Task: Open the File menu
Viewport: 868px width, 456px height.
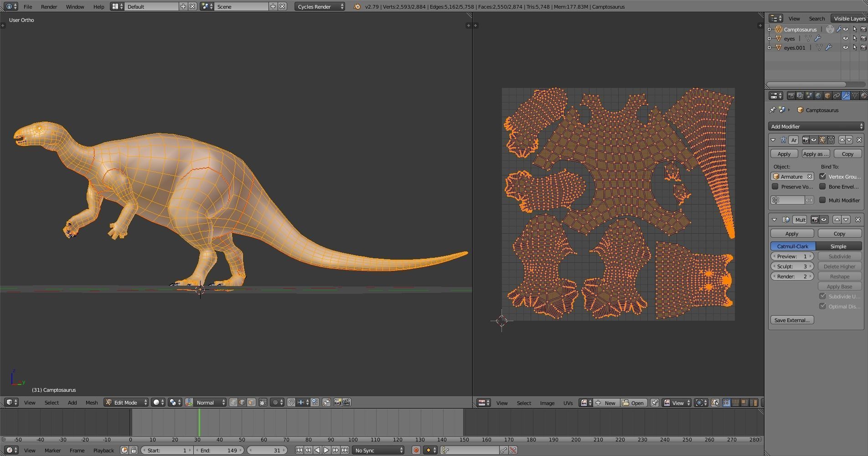Action: (28, 6)
